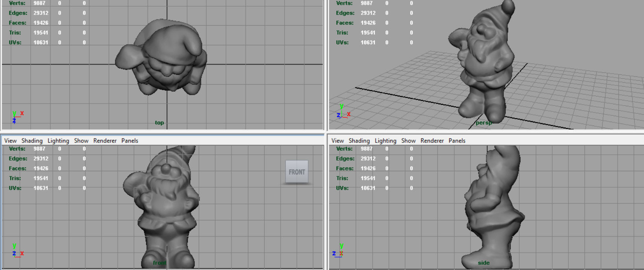
Task: Click Tris value 19541 in front viewport
Action: click(x=41, y=178)
